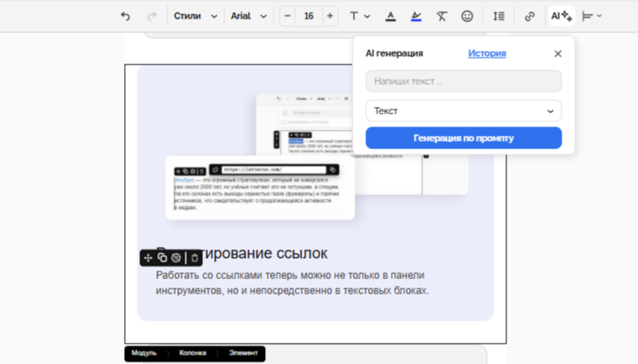This screenshot has height=364, width=638.
Task: Select the Колонка breadcrumb item
Action: 192,353
